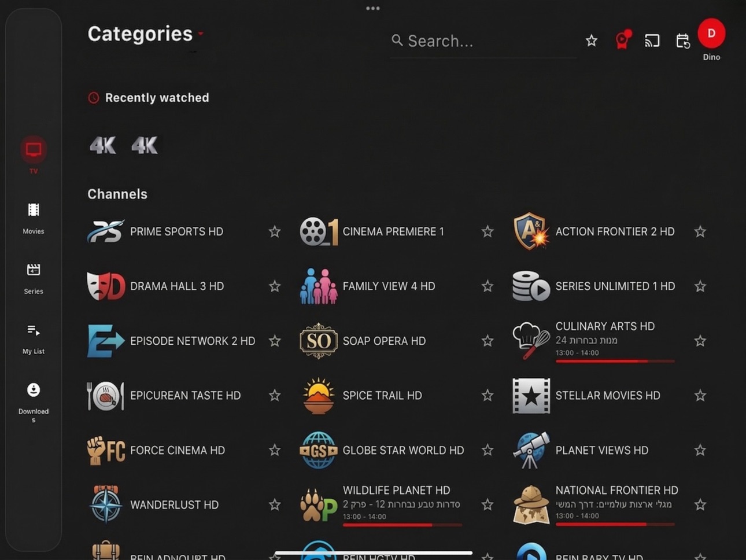Viewport: 746px width, 560px height.
Task: Tap the cast to screen icon
Action: (x=652, y=40)
